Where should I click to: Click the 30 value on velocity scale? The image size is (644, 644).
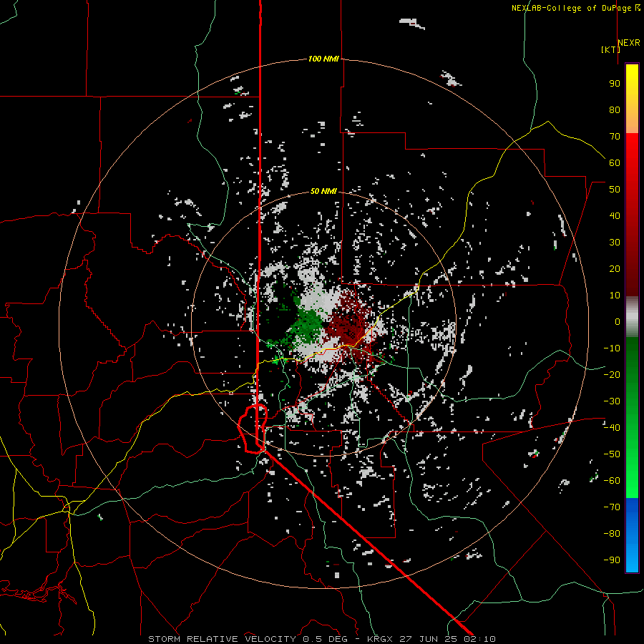click(x=615, y=243)
